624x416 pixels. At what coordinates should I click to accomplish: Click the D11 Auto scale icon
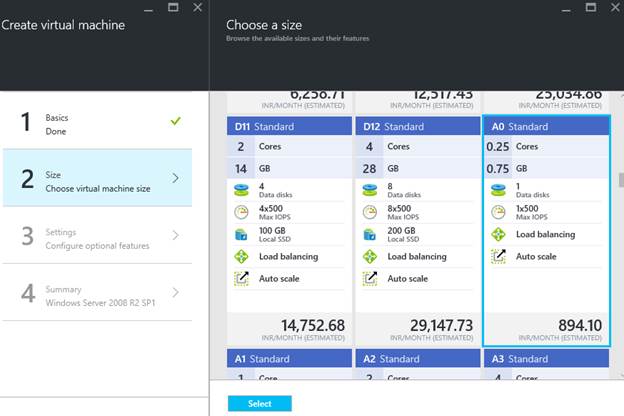(241, 278)
